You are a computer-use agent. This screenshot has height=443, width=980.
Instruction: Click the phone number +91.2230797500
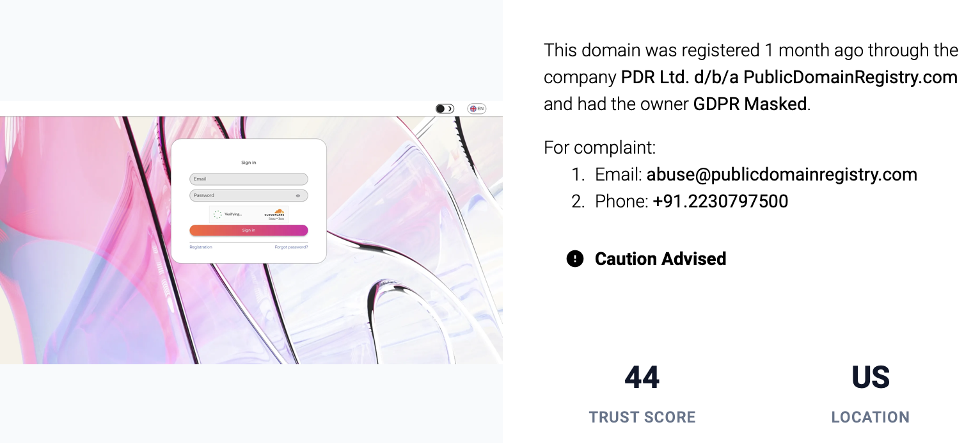[x=720, y=202]
